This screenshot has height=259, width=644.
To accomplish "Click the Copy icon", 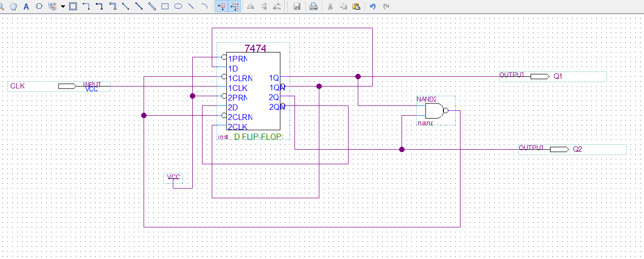I will 343,6.
